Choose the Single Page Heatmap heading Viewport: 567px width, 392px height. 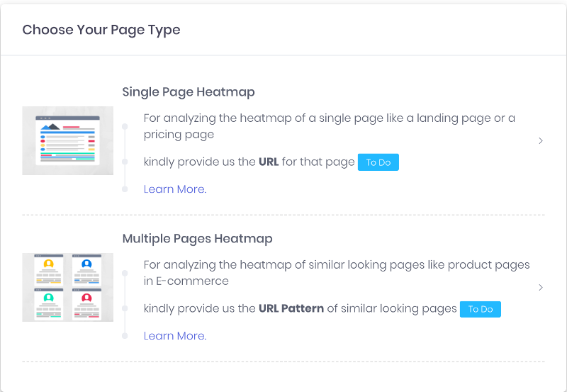[189, 92]
